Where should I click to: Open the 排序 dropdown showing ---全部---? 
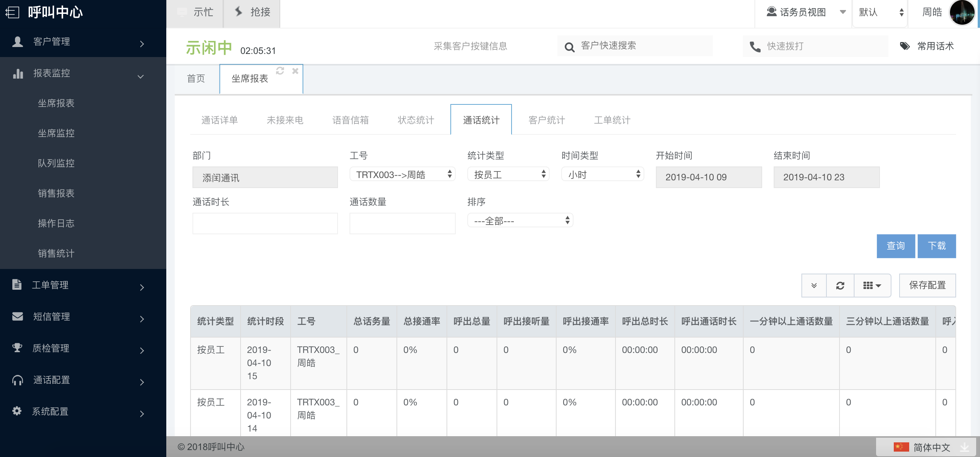[520, 221]
